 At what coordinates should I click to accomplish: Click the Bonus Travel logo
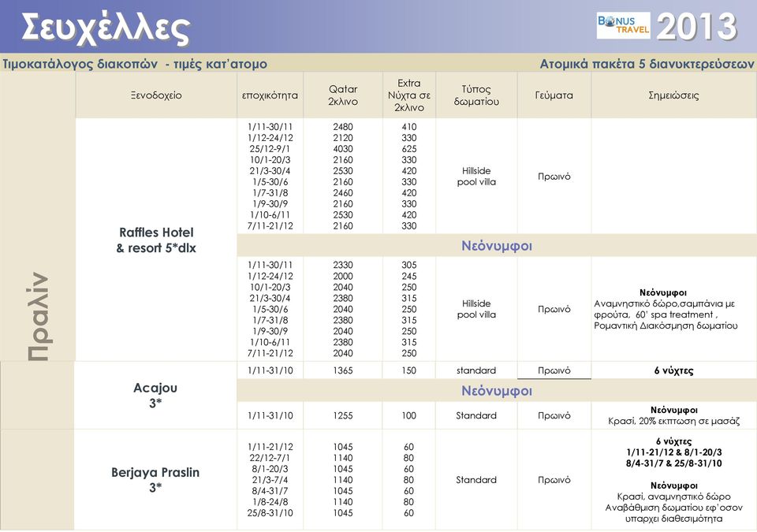tap(623, 25)
